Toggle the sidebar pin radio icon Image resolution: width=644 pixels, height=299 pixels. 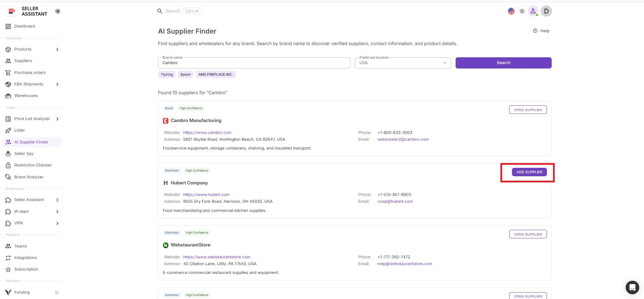(x=58, y=11)
